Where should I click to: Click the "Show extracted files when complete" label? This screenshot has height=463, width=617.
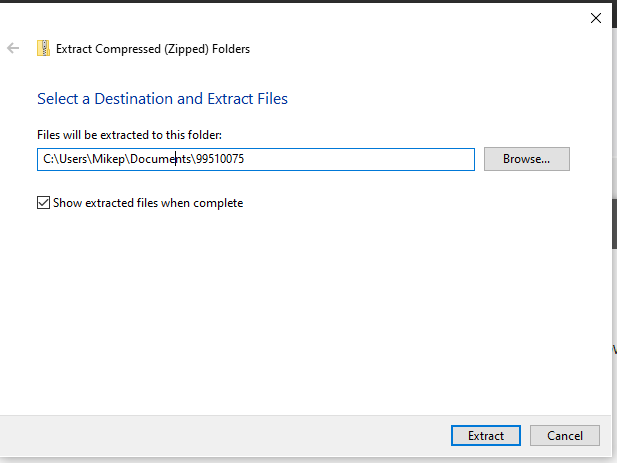(x=148, y=203)
